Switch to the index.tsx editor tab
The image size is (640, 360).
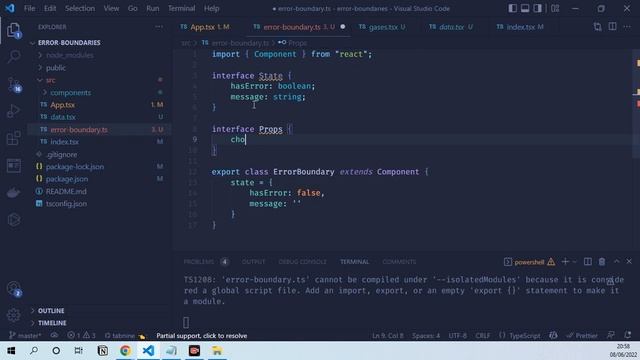click(520, 27)
